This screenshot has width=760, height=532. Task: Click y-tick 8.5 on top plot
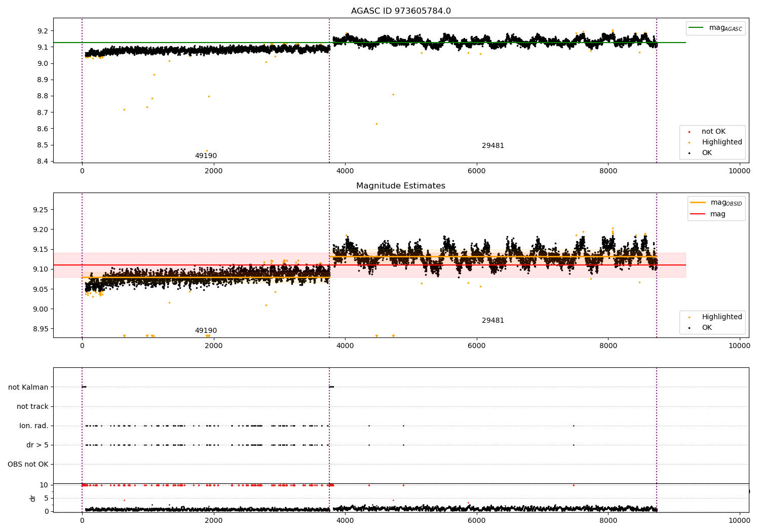(43, 145)
